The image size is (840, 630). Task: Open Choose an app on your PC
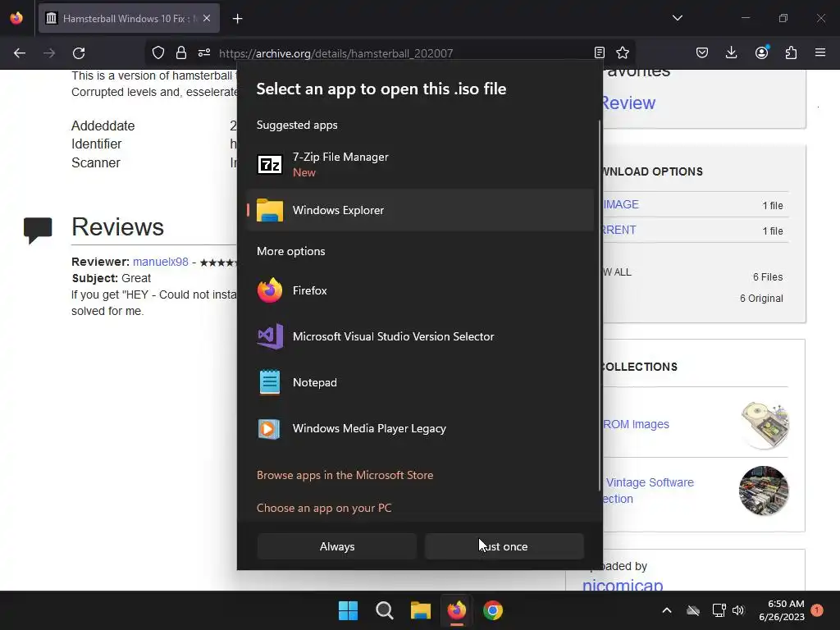click(324, 508)
